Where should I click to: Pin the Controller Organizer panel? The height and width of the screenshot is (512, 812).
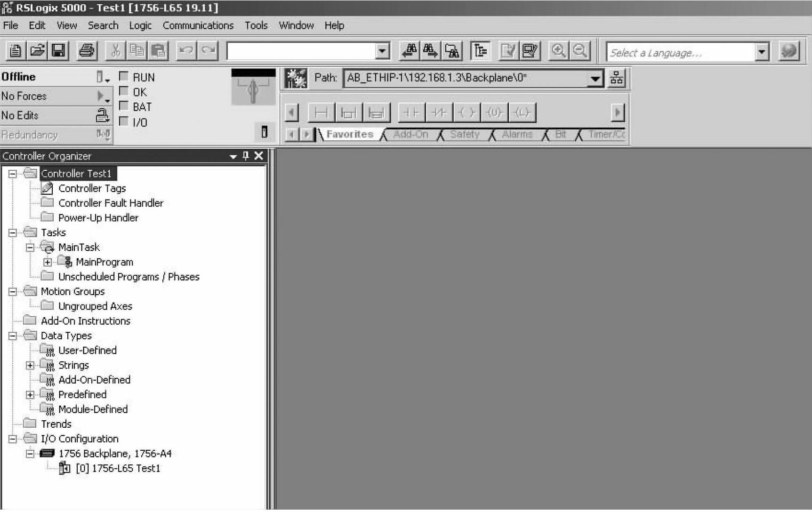[245, 156]
